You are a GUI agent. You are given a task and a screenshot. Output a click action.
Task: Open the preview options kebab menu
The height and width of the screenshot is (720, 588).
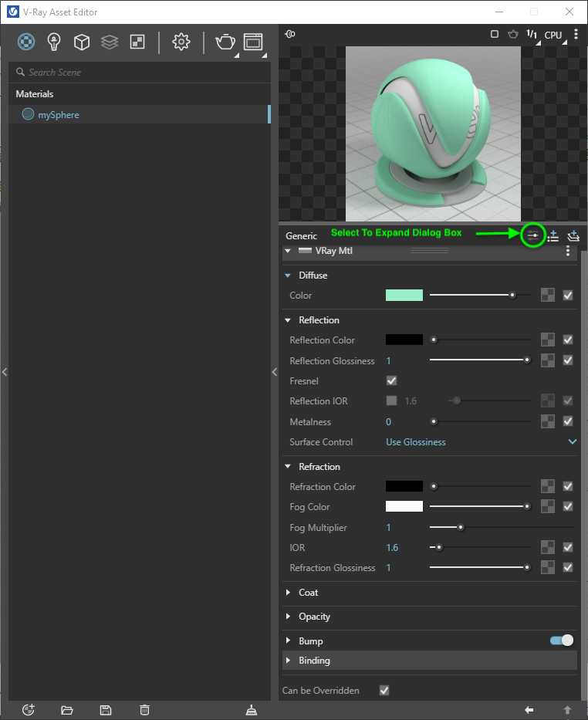576,34
